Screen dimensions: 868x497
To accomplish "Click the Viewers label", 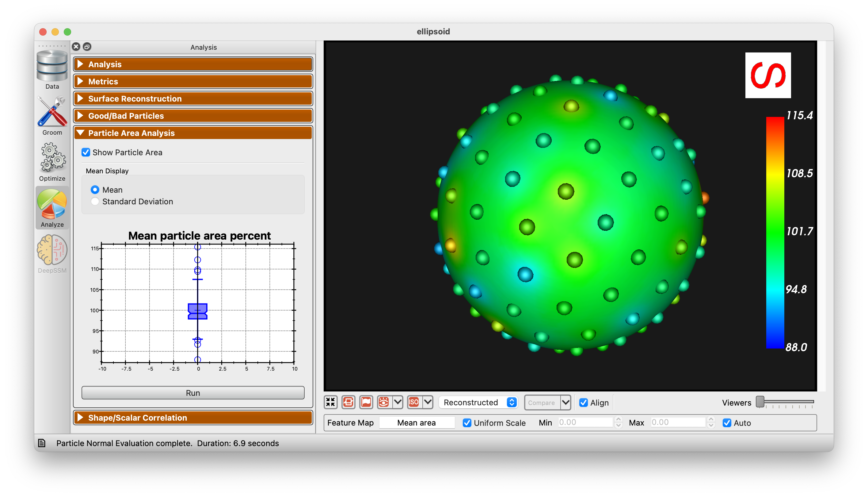I will click(x=737, y=403).
